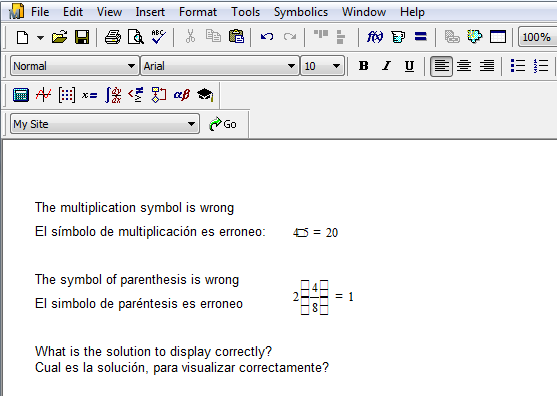Open the Arial font dropdown
557x396 pixels.
pyautogui.click(x=219, y=66)
